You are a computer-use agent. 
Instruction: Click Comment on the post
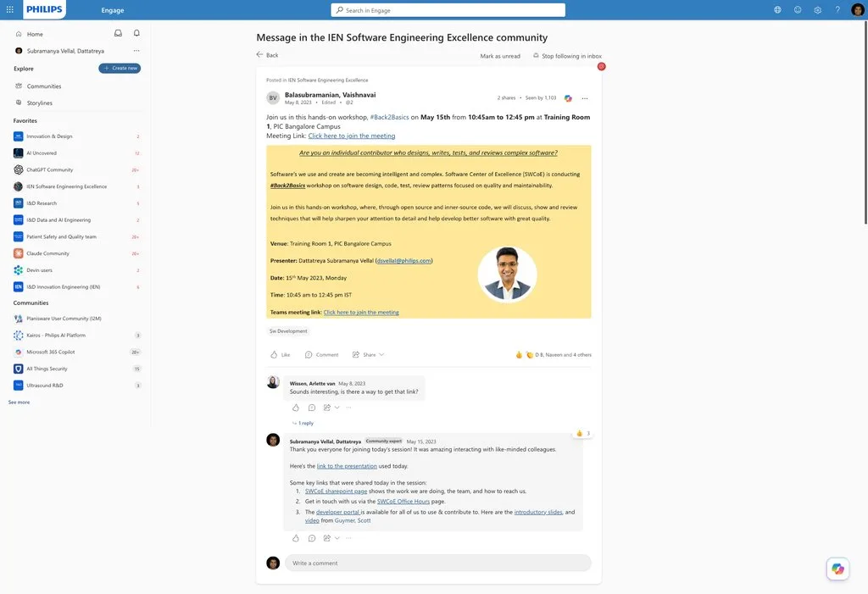coord(321,354)
